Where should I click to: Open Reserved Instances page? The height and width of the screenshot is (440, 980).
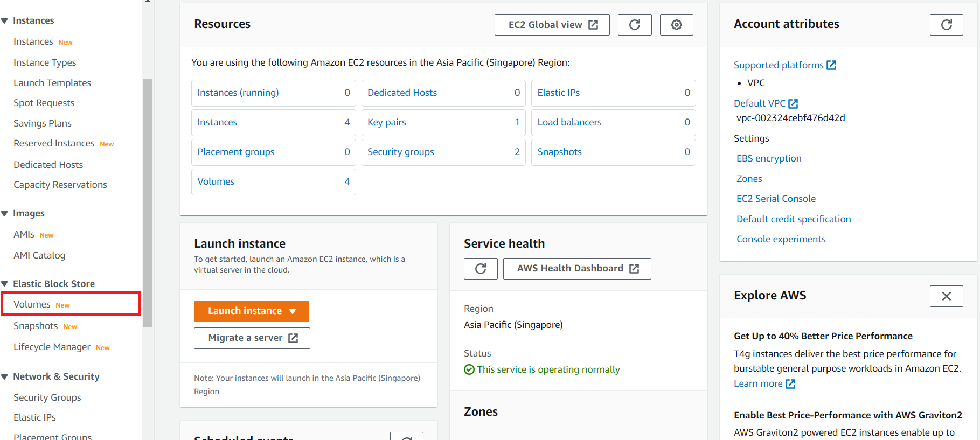pos(54,143)
